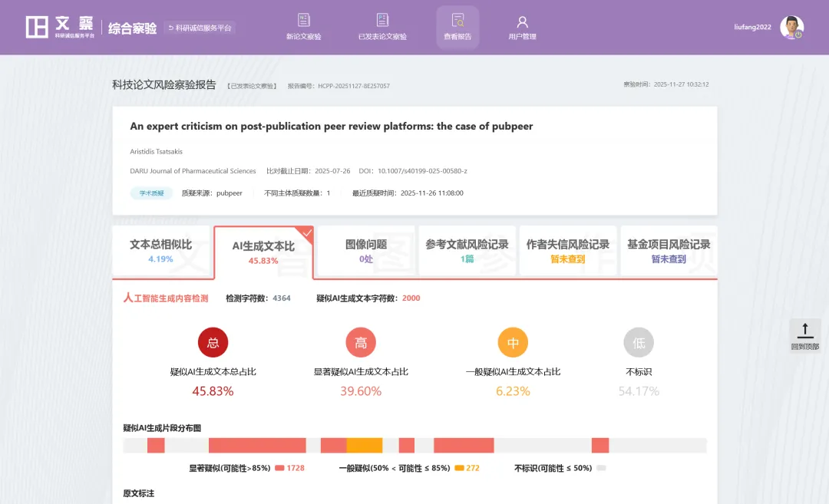This screenshot has width=829, height=504.
Task: Click the user avatar picture
Action: (791, 27)
